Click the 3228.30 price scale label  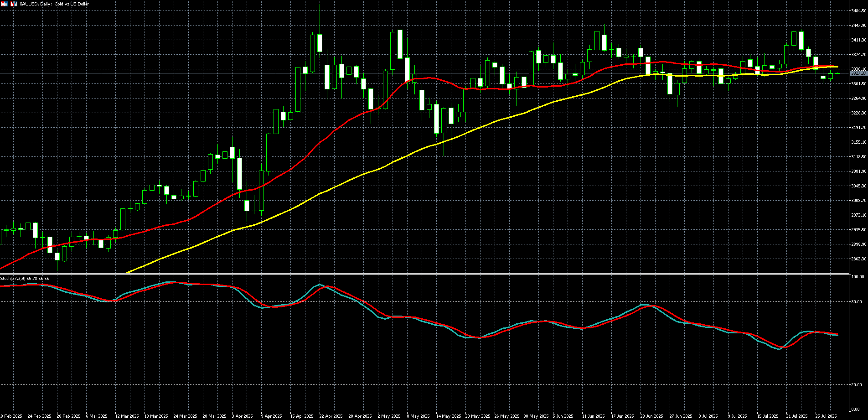point(858,113)
